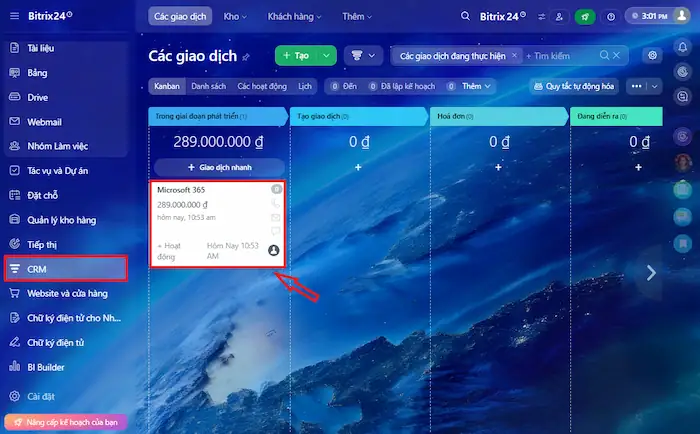Add deal in Hoá đơn column

pyautogui.click(x=498, y=167)
